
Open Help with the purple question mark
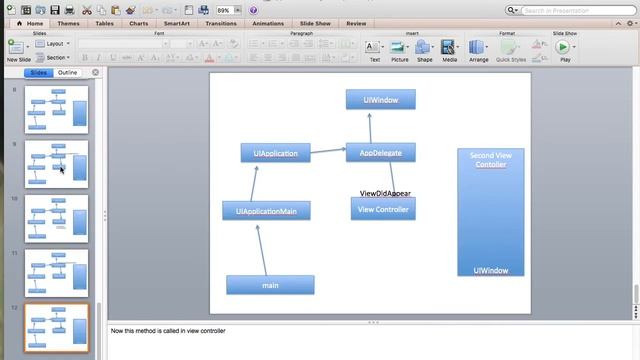pos(253,10)
